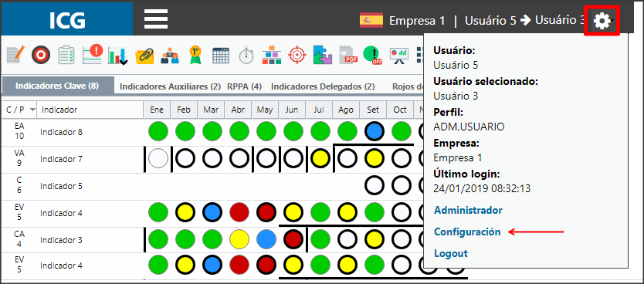
Task: Open the clipboard checklist icon
Action: pyautogui.click(x=66, y=55)
